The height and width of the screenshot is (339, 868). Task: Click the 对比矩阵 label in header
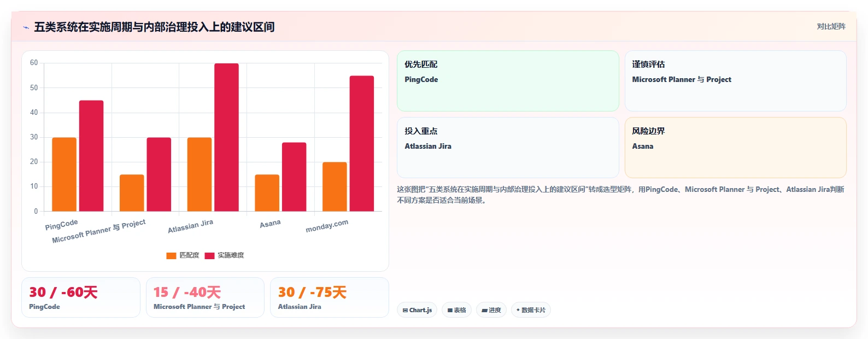(831, 27)
